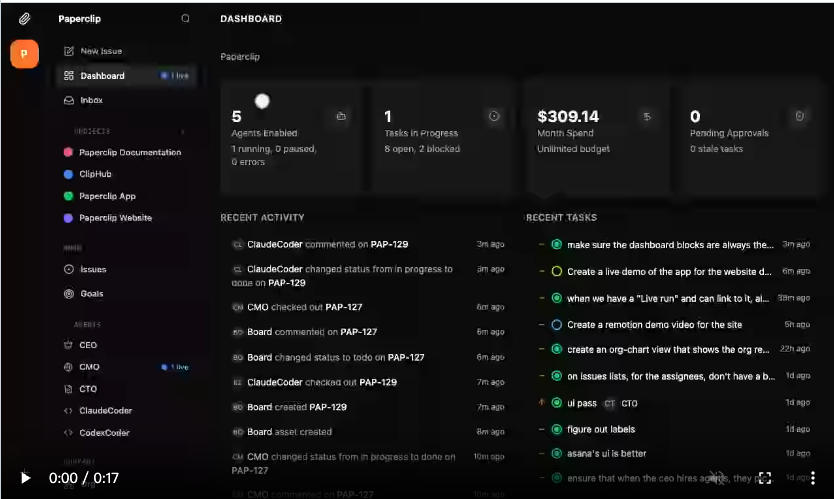Click the pink Paperclip Documentation color dot
The height and width of the screenshot is (499, 834).
(x=68, y=152)
